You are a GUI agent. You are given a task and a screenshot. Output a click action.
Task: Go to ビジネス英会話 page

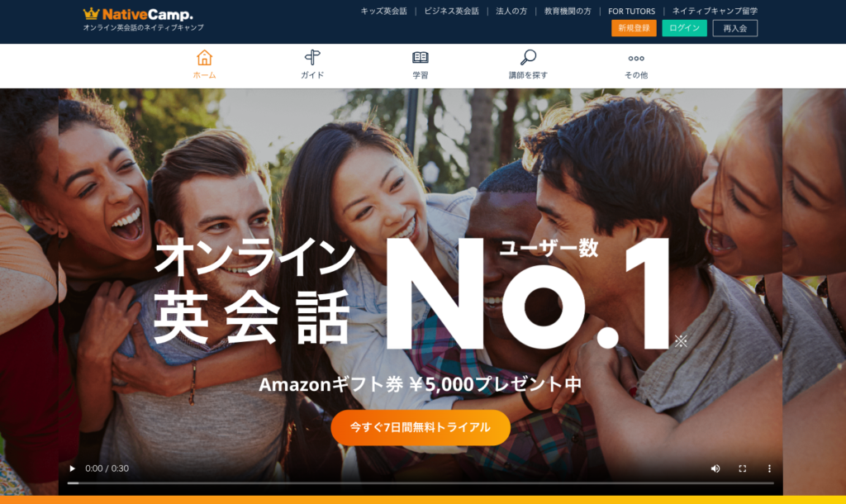point(452,11)
